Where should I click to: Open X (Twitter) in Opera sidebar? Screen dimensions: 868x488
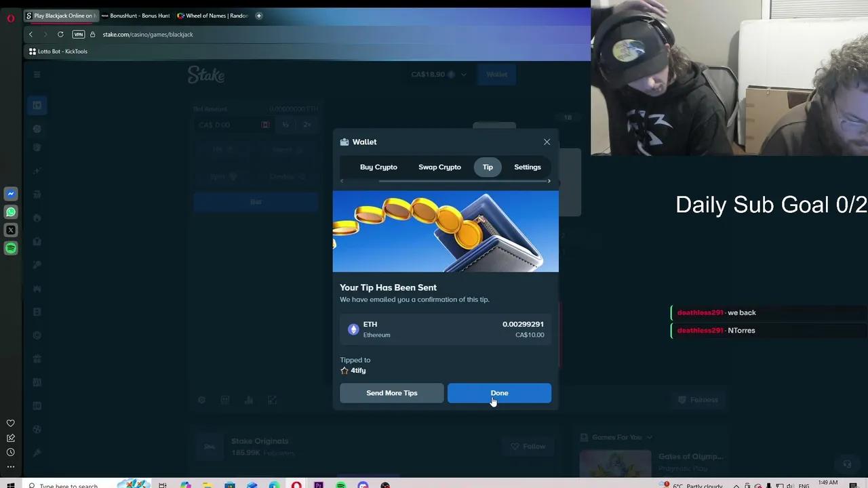11,230
